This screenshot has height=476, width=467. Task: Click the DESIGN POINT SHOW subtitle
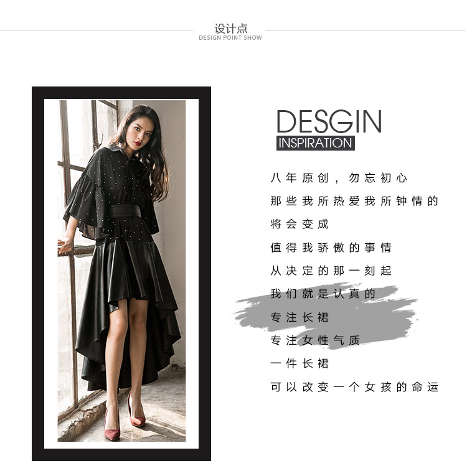(x=230, y=38)
